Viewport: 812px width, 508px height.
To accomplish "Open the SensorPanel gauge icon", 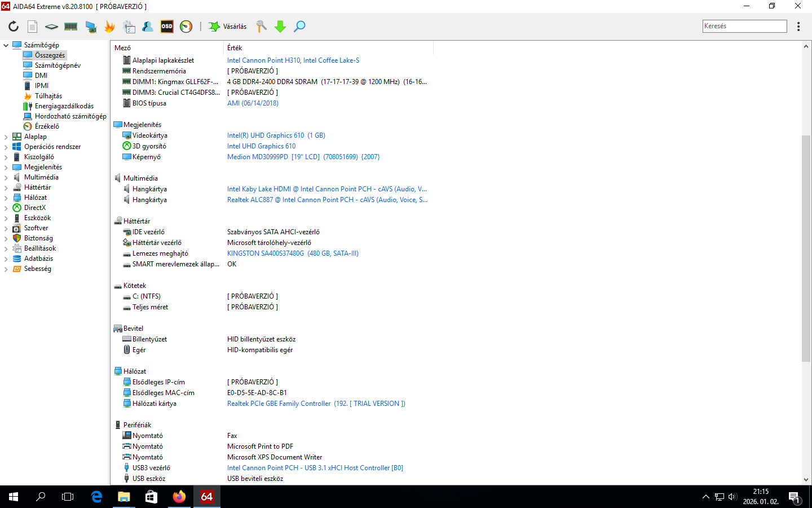I will [186, 26].
